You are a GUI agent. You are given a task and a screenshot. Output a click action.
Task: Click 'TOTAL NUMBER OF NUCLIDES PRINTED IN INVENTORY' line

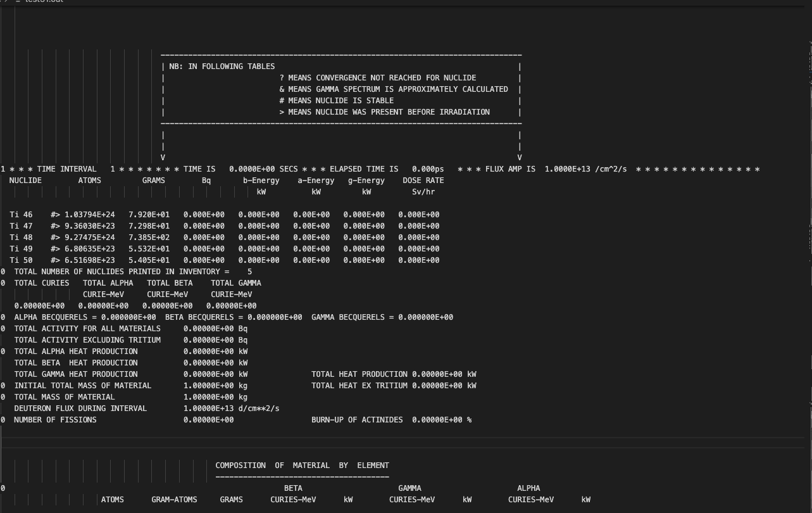(x=133, y=272)
